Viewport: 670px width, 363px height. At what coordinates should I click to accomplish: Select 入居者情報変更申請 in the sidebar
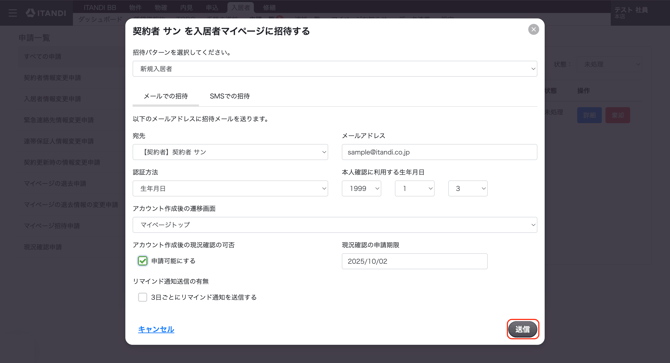pos(52,99)
